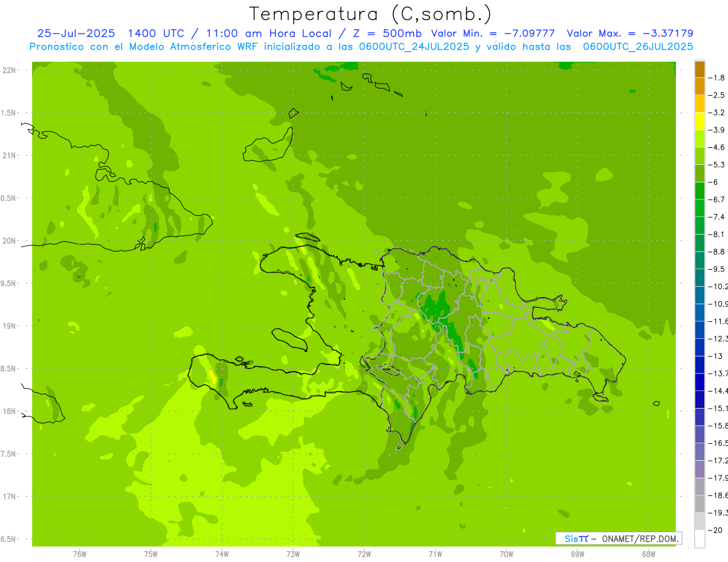Click the '-5.3' colorbar label
The image size is (728, 562).
(x=718, y=165)
